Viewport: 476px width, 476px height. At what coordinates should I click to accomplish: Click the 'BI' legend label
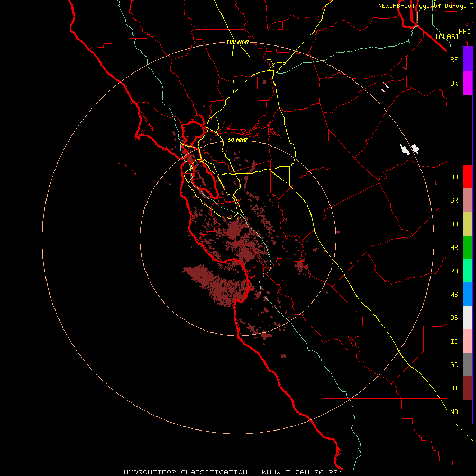click(454, 388)
